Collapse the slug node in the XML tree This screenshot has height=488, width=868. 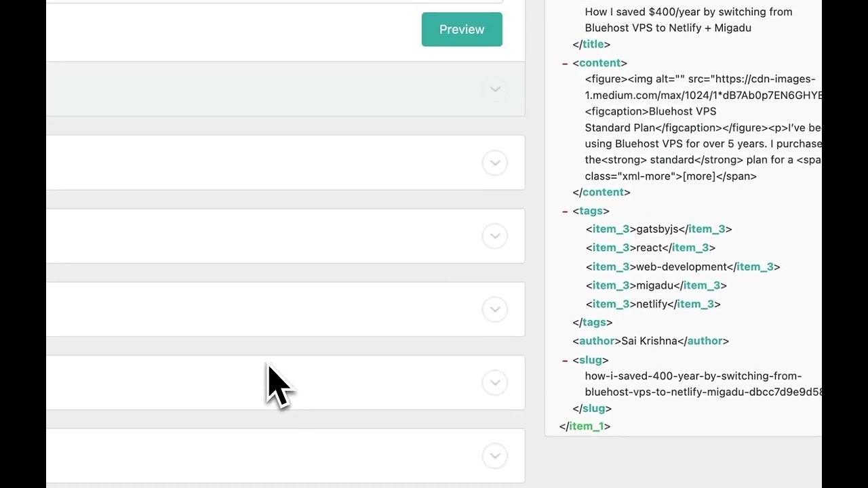(x=564, y=361)
